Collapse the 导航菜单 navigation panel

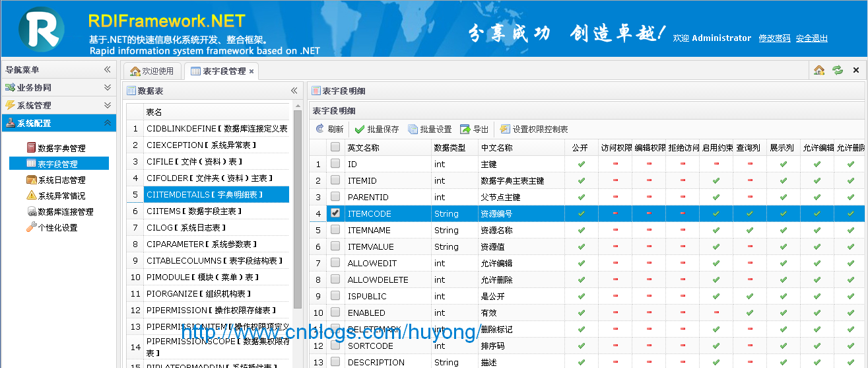(107, 69)
